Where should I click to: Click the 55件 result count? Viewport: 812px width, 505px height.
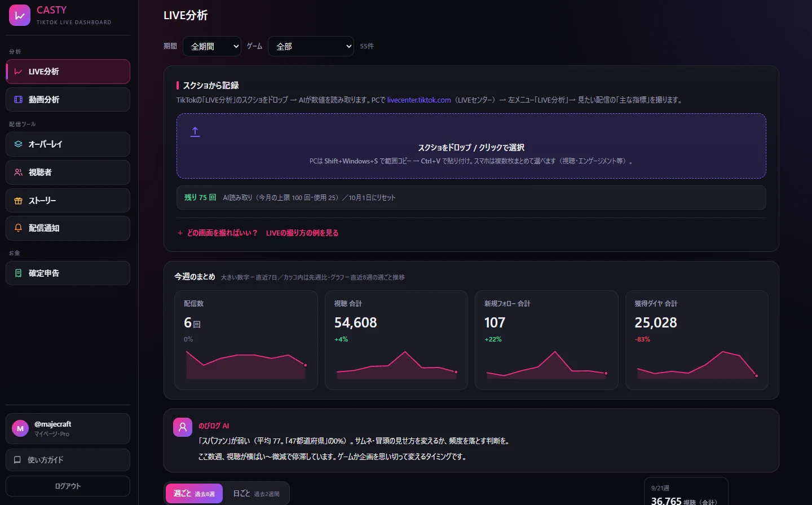367,46
